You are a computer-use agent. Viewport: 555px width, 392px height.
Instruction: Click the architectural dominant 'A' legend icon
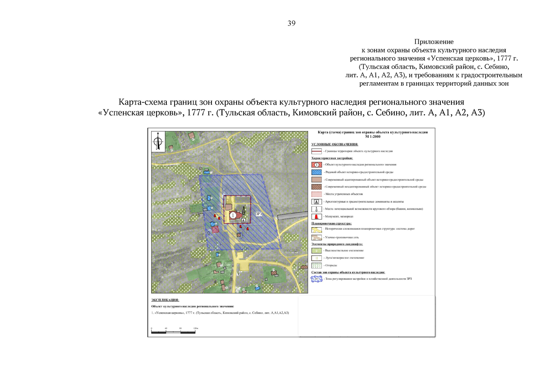pyautogui.click(x=316, y=202)
